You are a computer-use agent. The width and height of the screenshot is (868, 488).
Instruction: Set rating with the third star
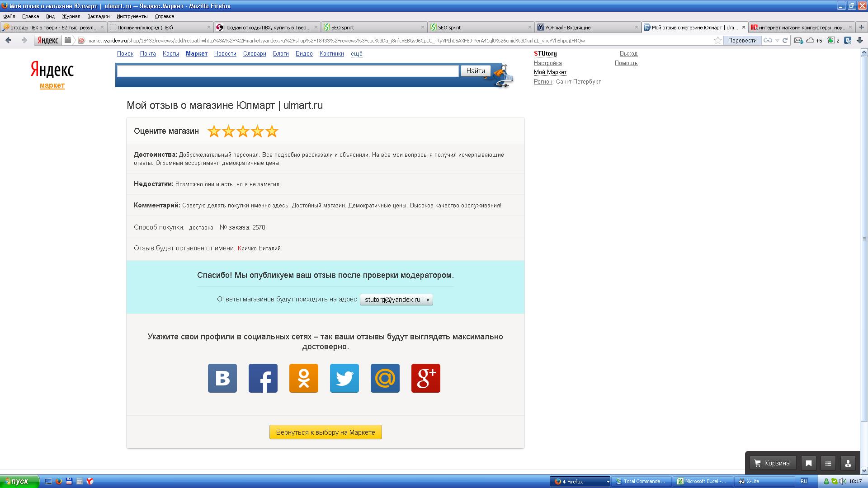(243, 131)
